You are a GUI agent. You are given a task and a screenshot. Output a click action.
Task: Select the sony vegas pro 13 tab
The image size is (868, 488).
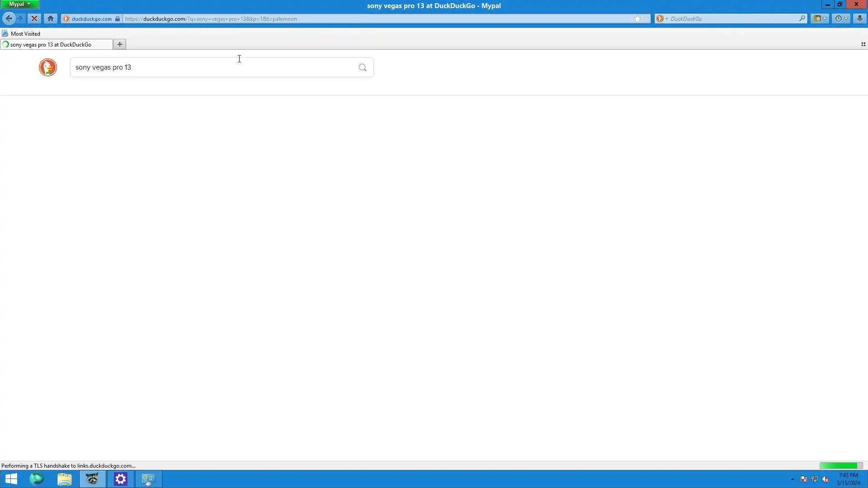click(51, 44)
